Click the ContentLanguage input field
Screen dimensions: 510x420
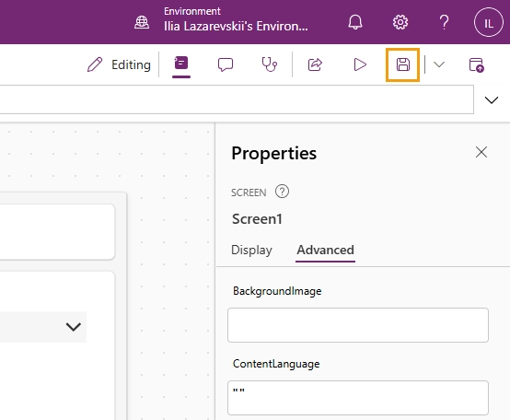tap(358, 398)
